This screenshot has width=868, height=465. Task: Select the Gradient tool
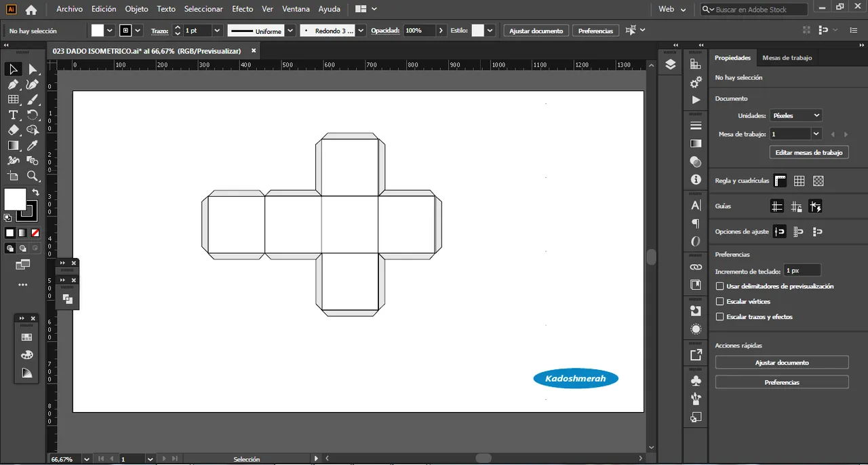[x=14, y=145]
